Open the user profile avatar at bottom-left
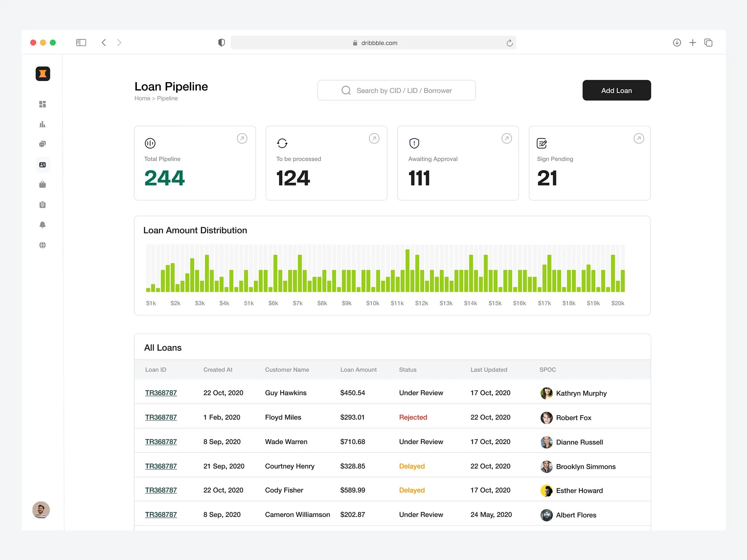The image size is (747, 560). pos(41,510)
